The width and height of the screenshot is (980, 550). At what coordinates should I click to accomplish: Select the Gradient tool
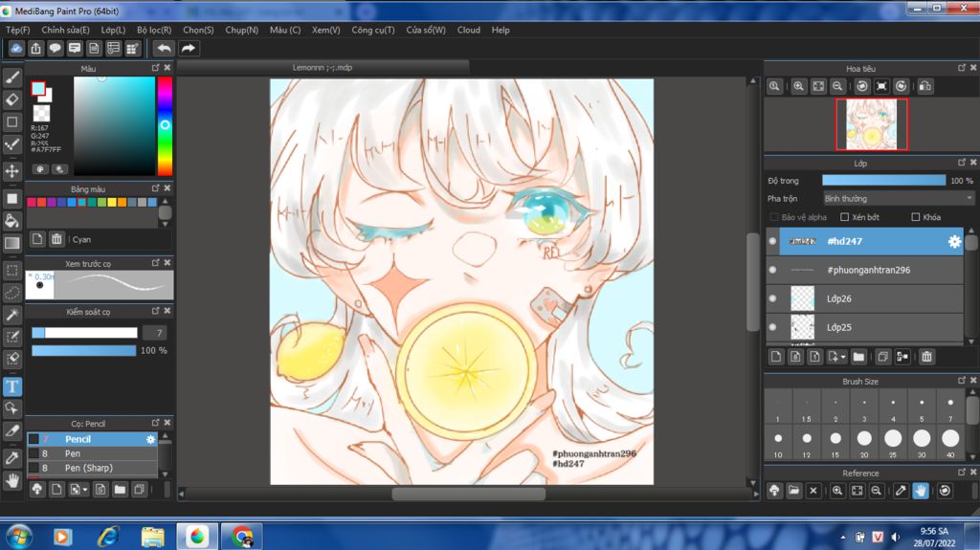pyautogui.click(x=11, y=243)
